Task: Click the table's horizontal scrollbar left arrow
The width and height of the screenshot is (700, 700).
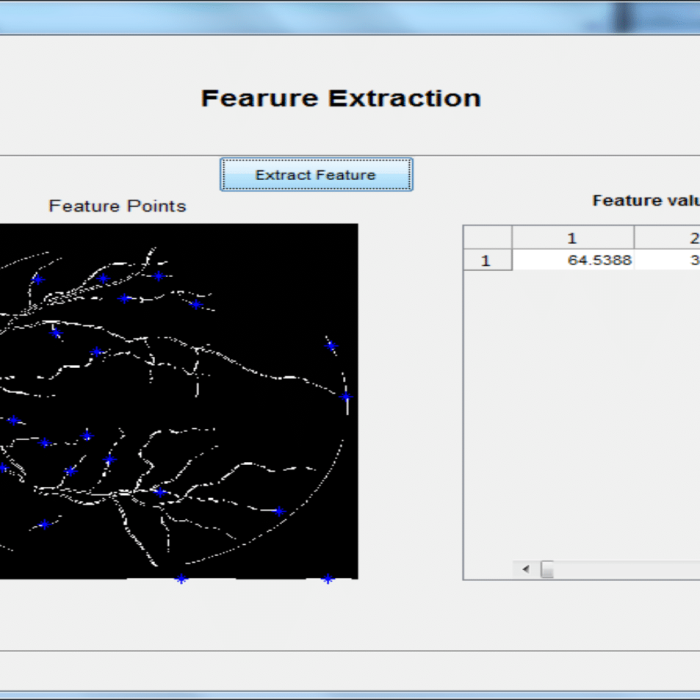Action: point(525,569)
